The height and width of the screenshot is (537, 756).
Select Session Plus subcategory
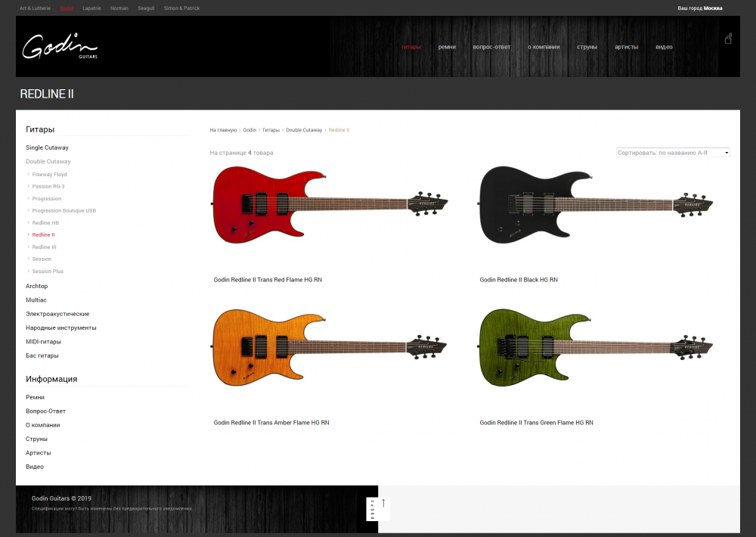pos(48,272)
